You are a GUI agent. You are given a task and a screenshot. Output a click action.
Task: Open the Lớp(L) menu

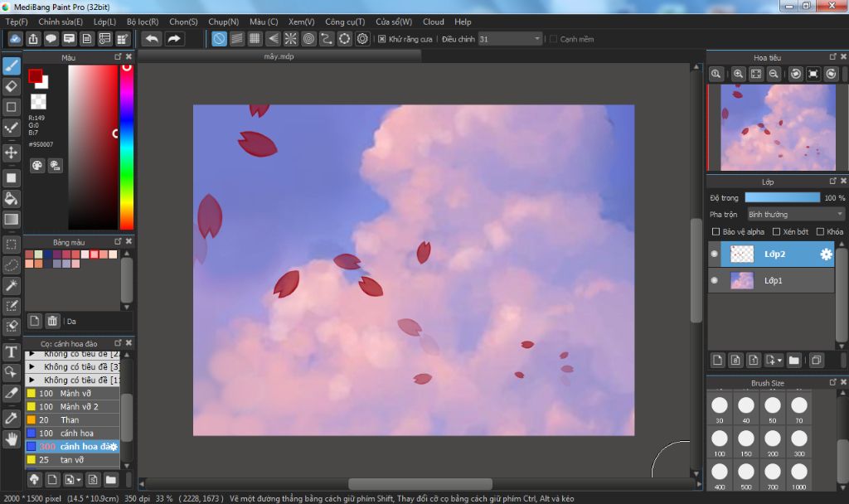point(104,22)
